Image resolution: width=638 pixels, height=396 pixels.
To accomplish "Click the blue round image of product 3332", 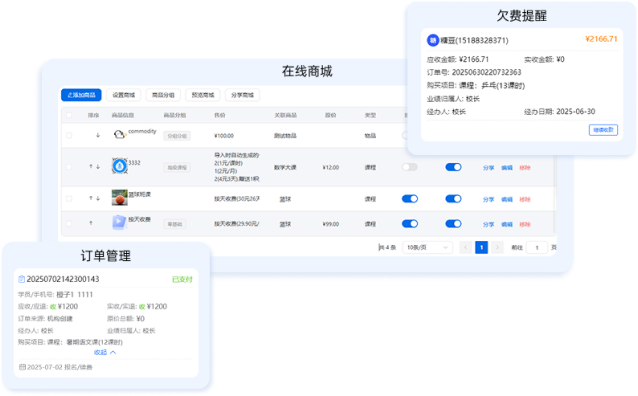I will [x=120, y=166].
